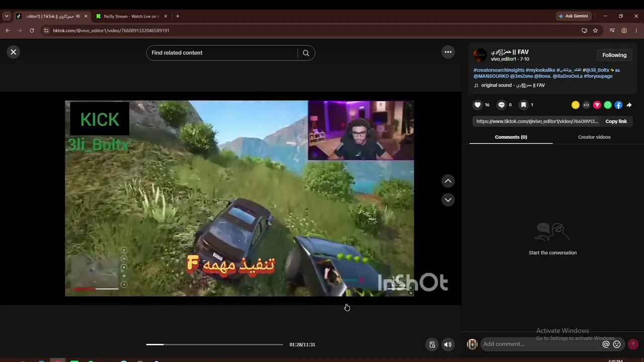644x362 pixels.
Task: Toggle the video sound with the volume button
Action: pos(448,344)
